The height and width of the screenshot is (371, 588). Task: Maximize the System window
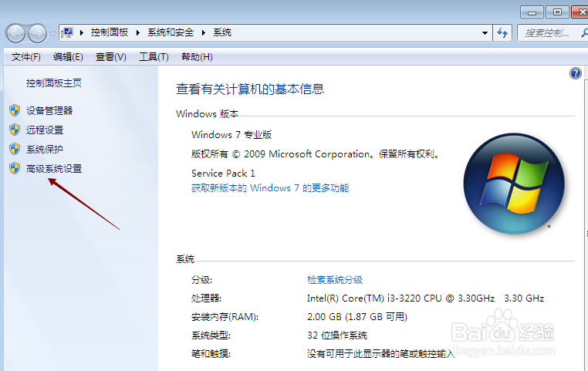[x=557, y=12]
